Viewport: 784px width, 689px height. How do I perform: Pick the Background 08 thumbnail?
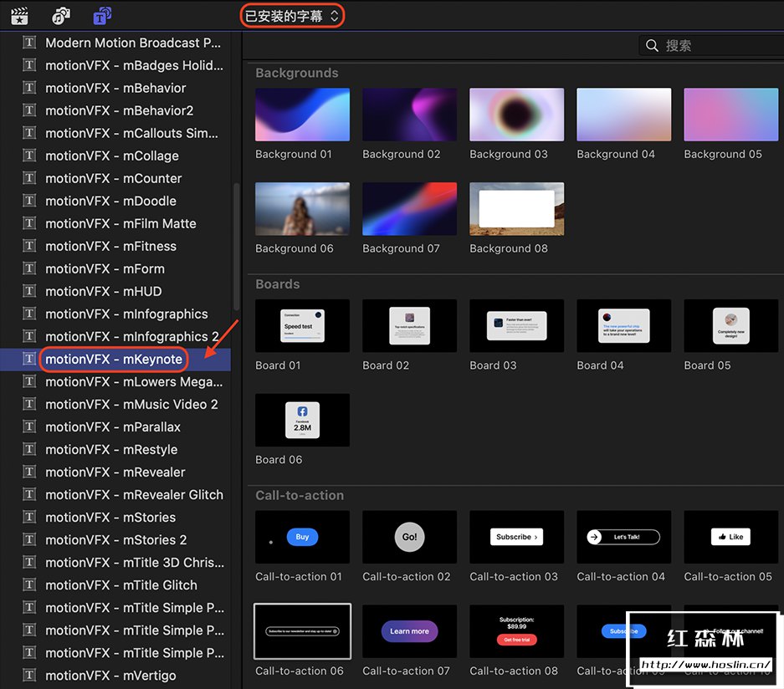(516, 209)
